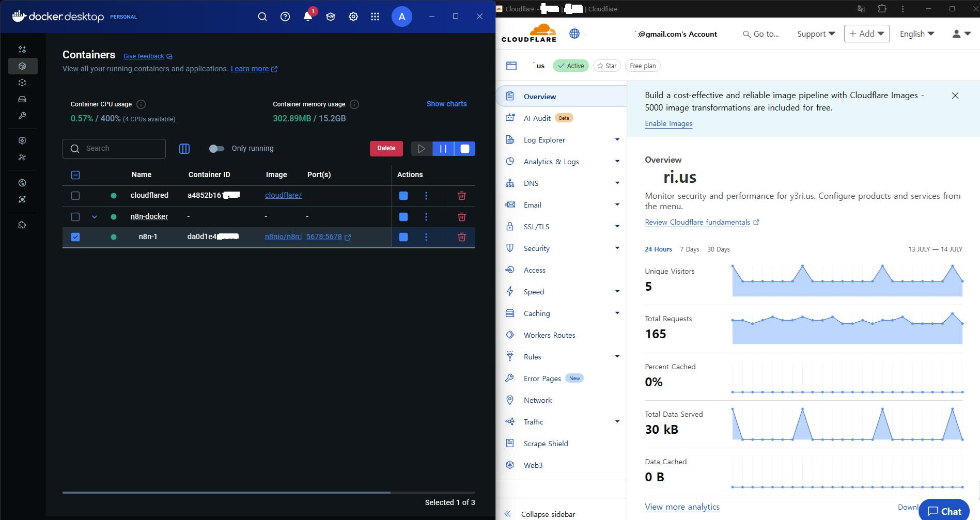Open Docker Desktop search
This screenshot has width=980, height=520.
click(x=262, y=17)
